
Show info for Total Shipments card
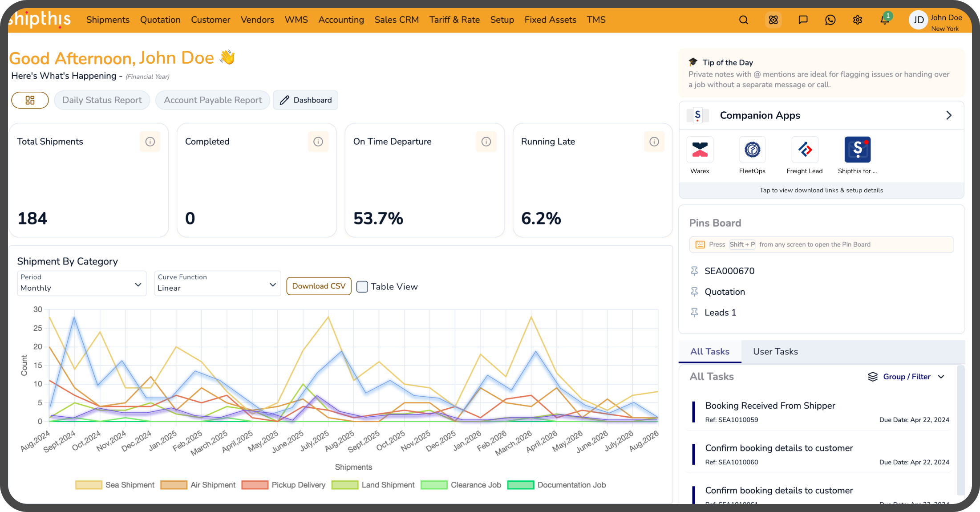pyautogui.click(x=150, y=142)
